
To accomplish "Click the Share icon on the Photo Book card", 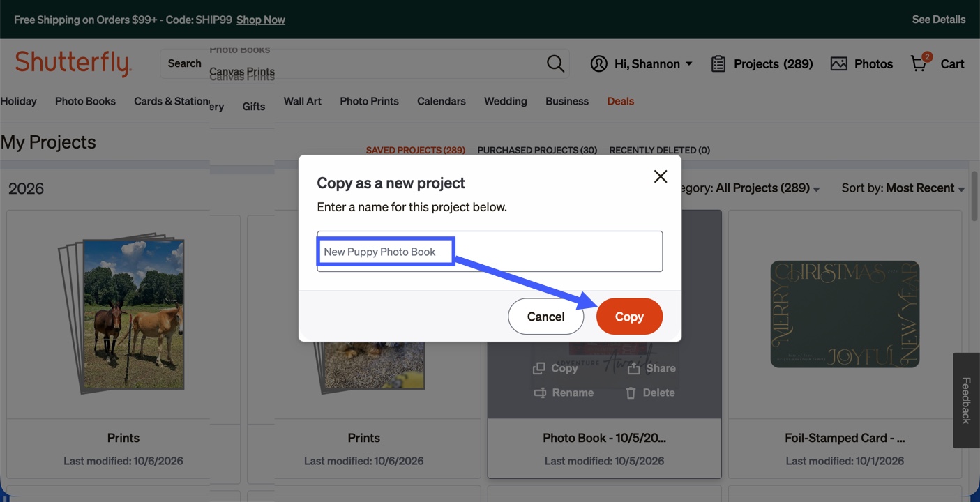I will click(x=633, y=368).
